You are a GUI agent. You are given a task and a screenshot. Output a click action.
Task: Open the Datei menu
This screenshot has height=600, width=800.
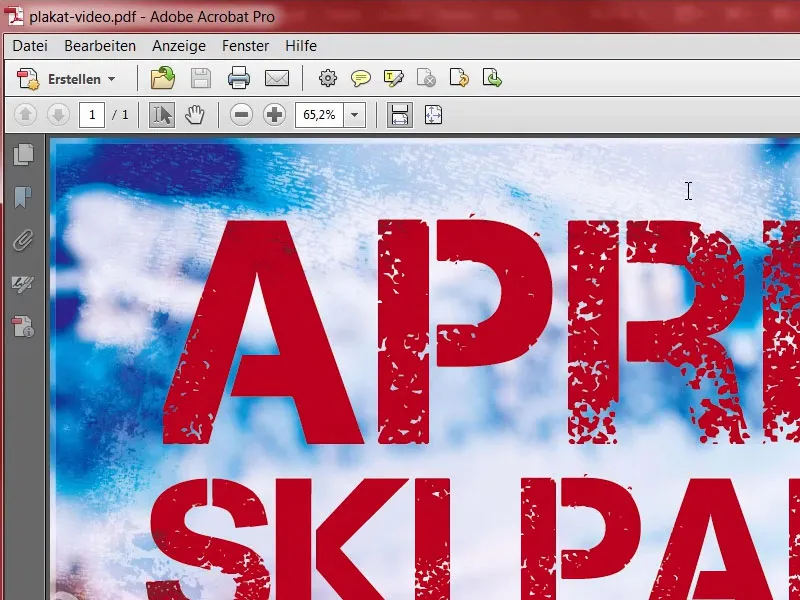pos(30,46)
